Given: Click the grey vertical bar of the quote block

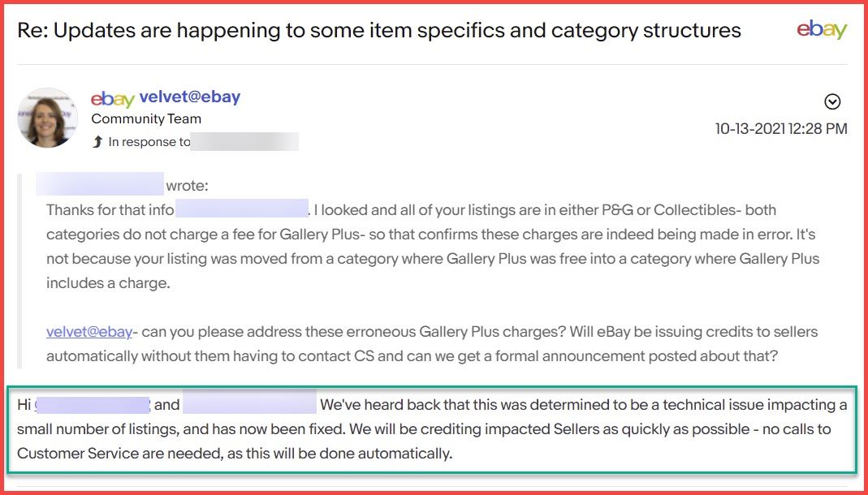Looking at the screenshot, I should click(20, 271).
